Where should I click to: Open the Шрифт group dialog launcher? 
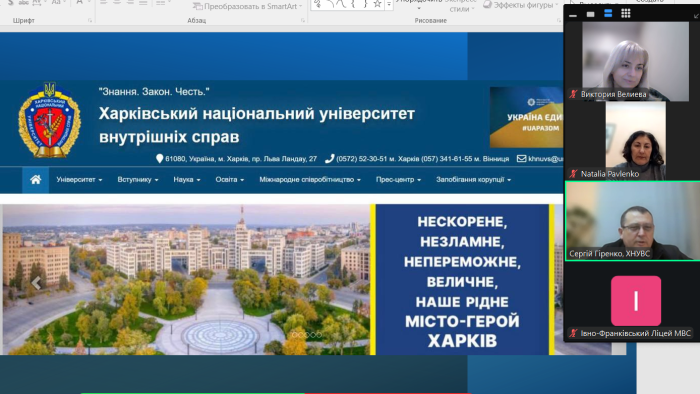click(90, 21)
